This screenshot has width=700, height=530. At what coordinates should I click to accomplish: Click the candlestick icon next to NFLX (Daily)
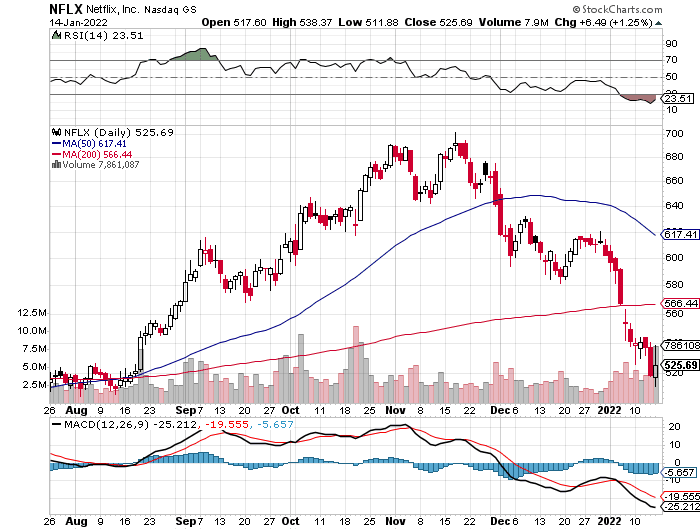click(57, 133)
